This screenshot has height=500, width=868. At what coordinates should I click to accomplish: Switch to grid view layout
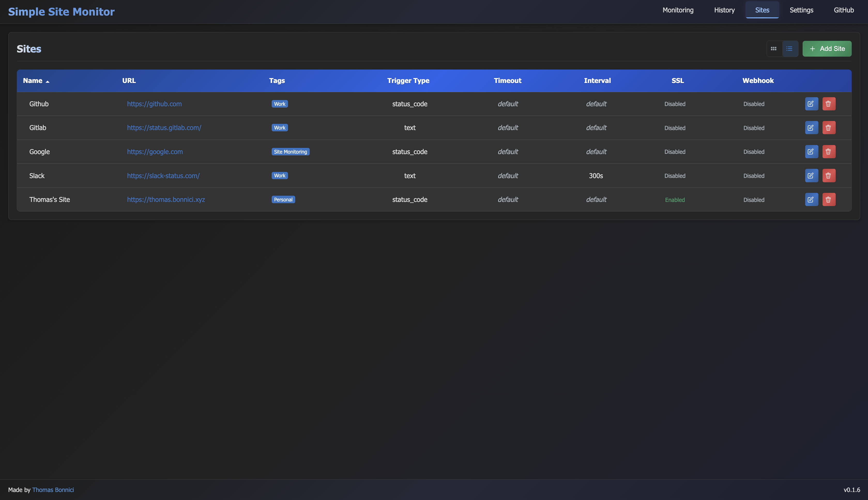point(774,49)
